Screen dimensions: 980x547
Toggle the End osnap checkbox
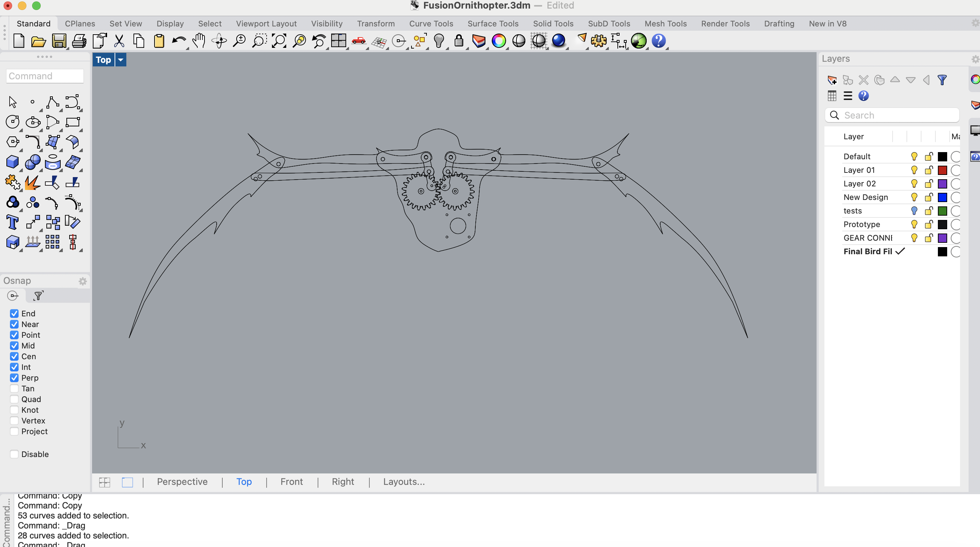14,313
